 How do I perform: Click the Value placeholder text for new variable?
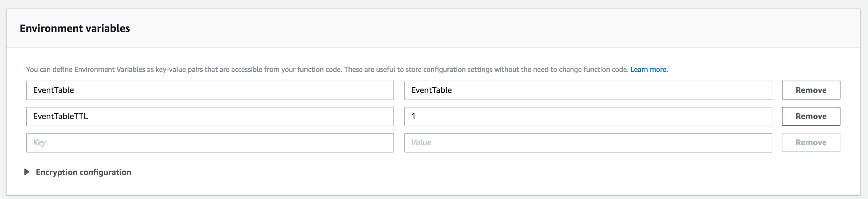coord(421,142)
